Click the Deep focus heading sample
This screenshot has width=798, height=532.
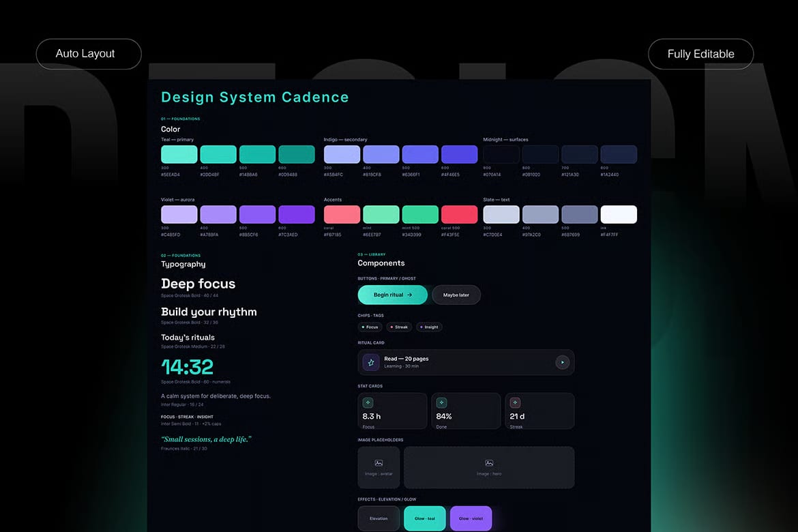198,284
